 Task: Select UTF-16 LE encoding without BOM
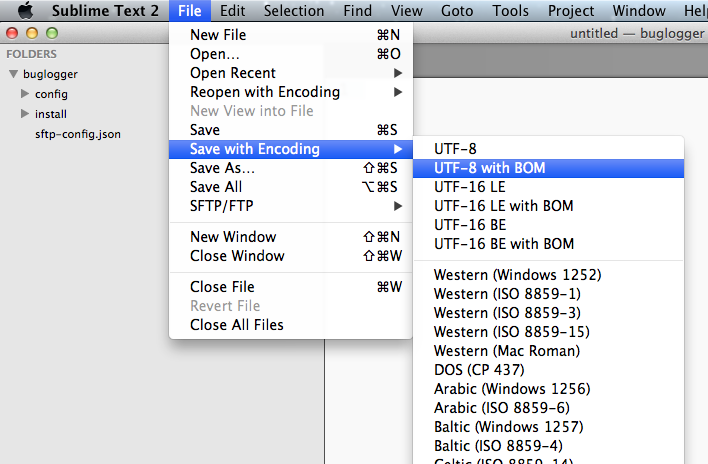coord(549,187)
